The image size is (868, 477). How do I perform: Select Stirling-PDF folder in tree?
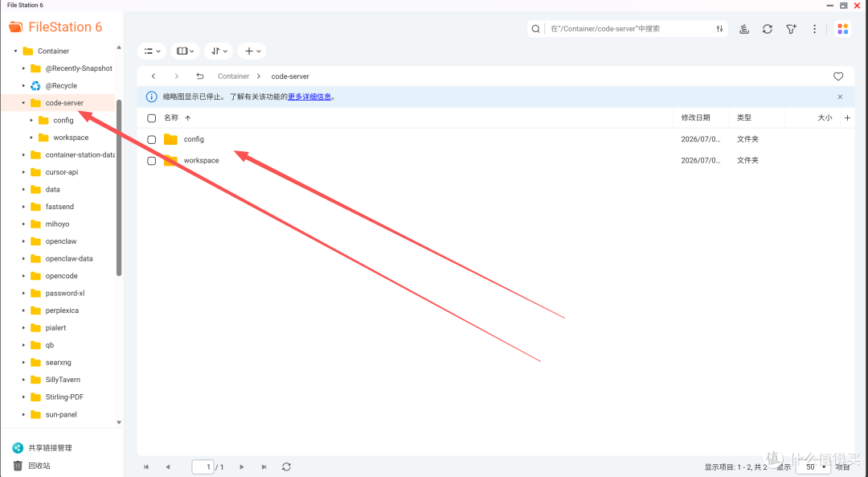tap(64, 397)
